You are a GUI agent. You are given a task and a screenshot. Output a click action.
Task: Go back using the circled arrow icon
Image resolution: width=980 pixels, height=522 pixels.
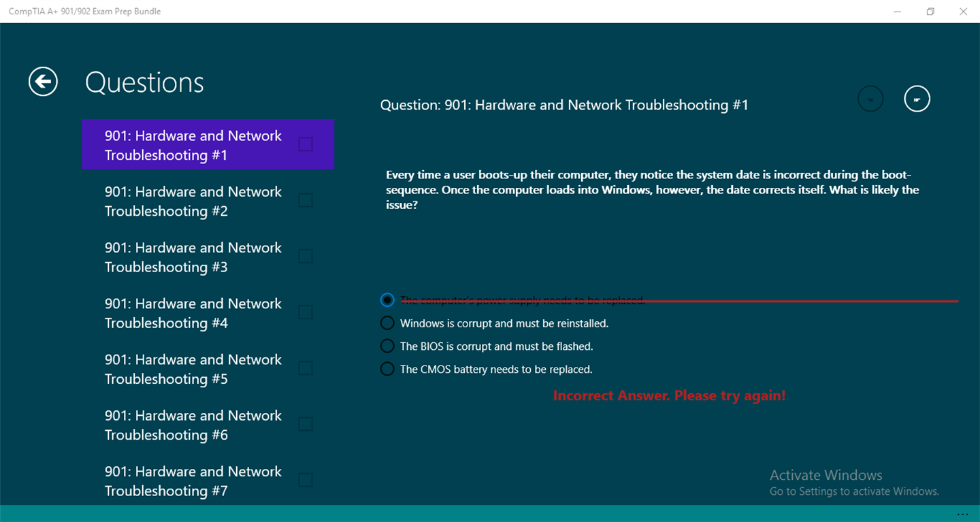click(x=43, y=82)
